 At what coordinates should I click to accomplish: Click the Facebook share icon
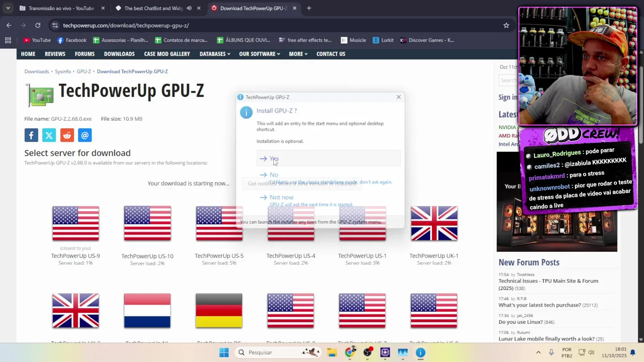pyautogui.click(x=31, y=135)
